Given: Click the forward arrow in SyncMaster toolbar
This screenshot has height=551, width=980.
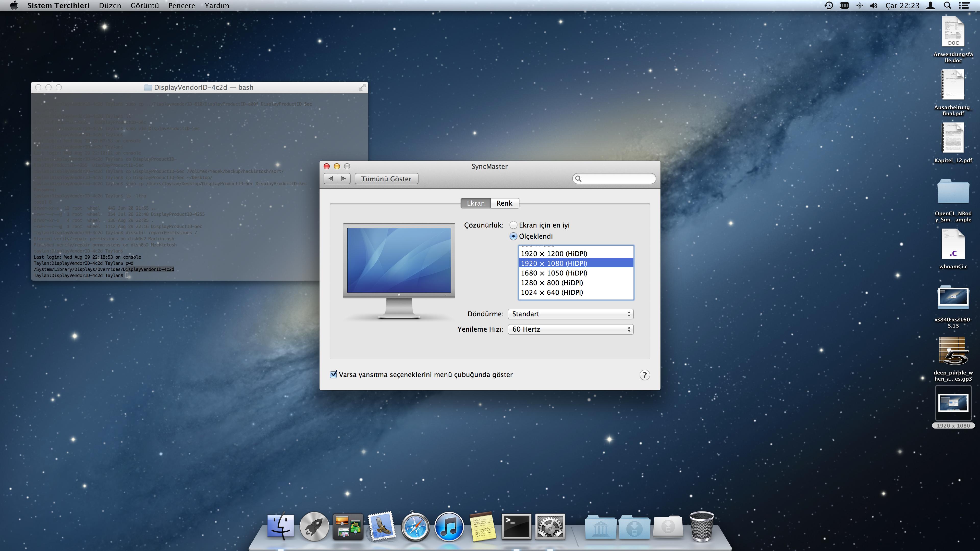Looking at the screenshot, I should pos(344,178).
